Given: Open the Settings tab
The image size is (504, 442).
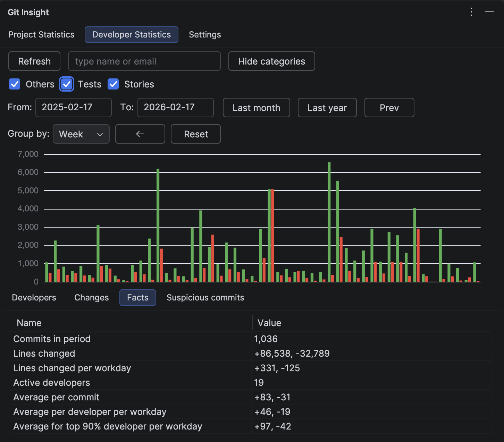Looking at the screenshot, I should pyautogui.click(x=204, y=34).
